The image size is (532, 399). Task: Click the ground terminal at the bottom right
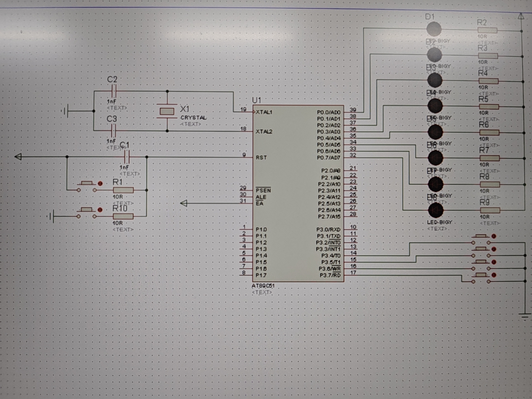click(525, 317)
